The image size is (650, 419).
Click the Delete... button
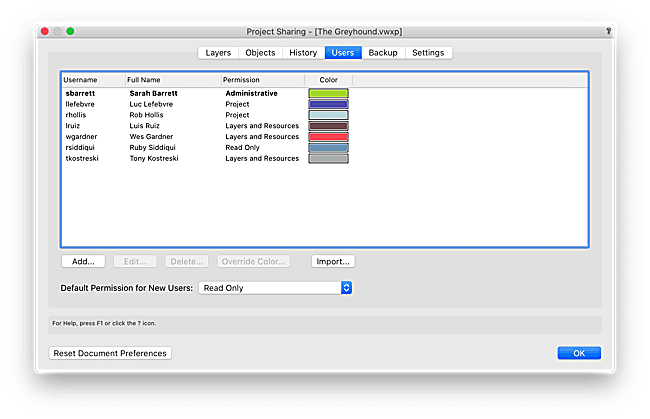tap(187, 262)
